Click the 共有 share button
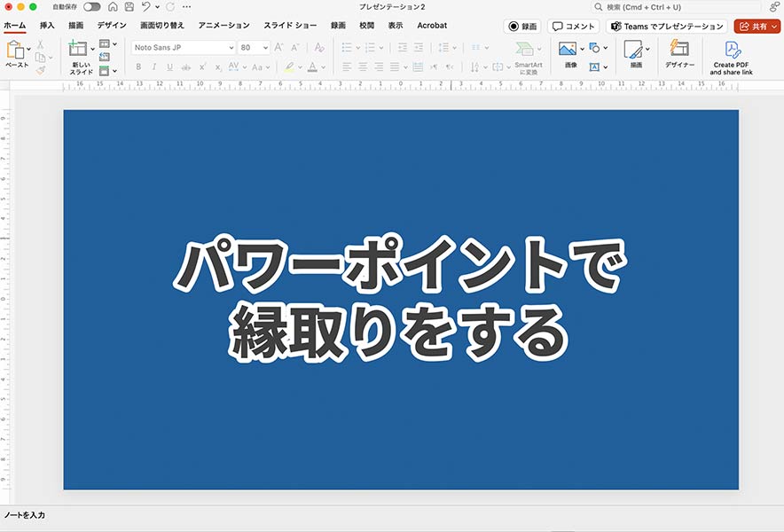The width and height of the screenshot is (784, 532). [x=756, y=26]
